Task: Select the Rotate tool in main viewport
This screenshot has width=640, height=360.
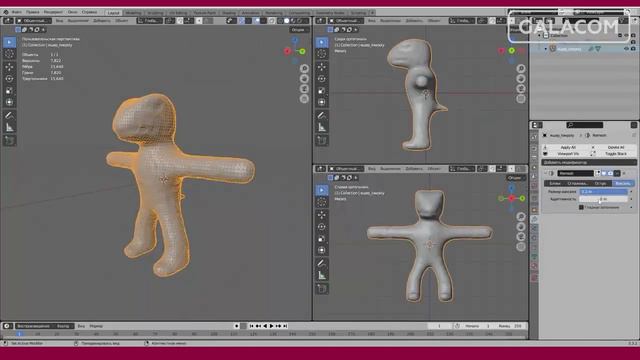Action: pyautogui.click(x=9, y=78)
